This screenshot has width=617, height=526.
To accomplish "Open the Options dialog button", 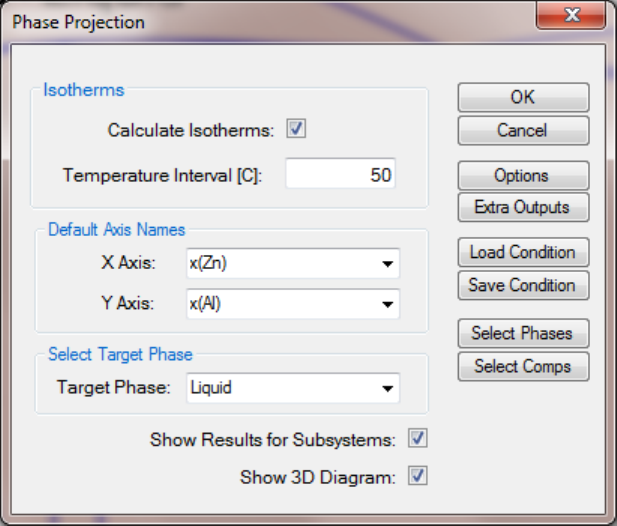I will point(523,175).
